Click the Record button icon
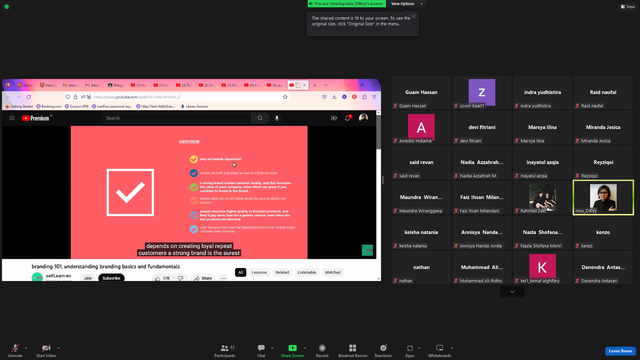 322,348
